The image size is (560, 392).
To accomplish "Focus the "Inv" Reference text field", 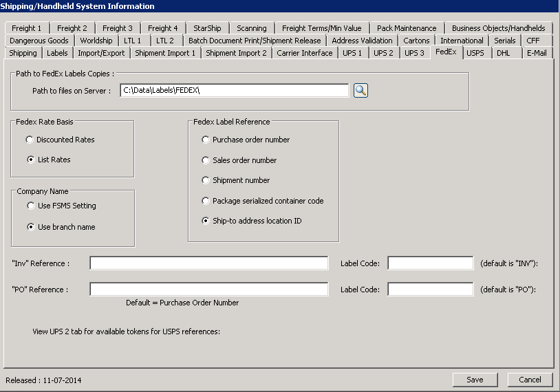I will pyautogui.click(x=208, y=263).
